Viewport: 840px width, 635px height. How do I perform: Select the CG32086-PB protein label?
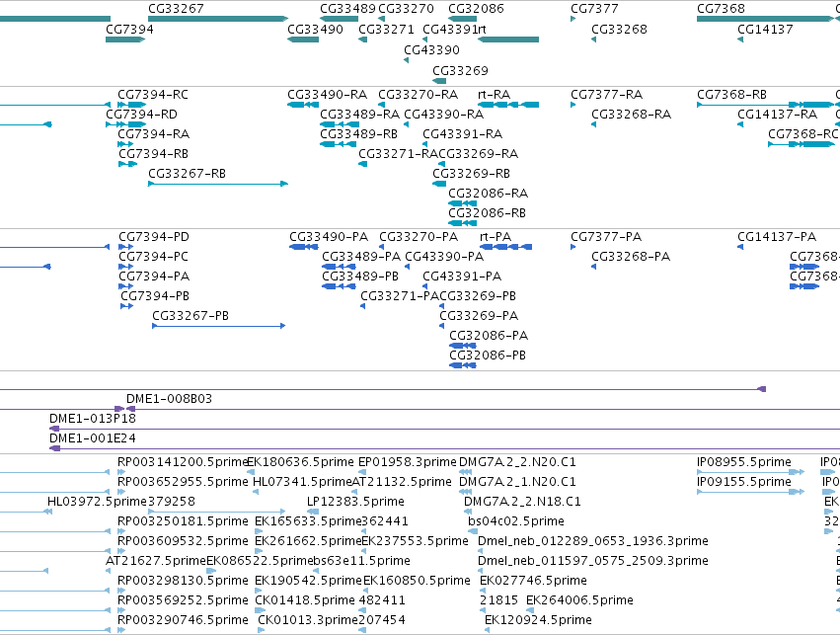488,356
